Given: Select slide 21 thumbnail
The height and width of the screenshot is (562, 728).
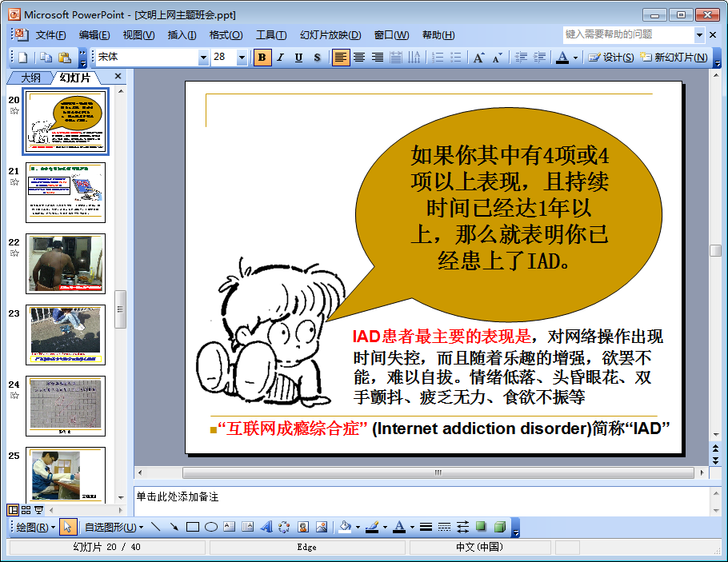Looking at the screenshot, I should (66, 193).
